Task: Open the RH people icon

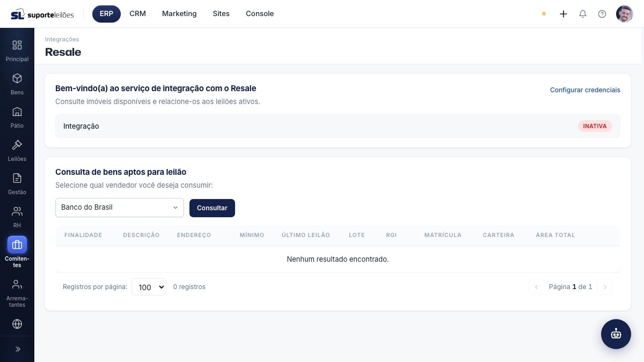Action: [17, 211]
